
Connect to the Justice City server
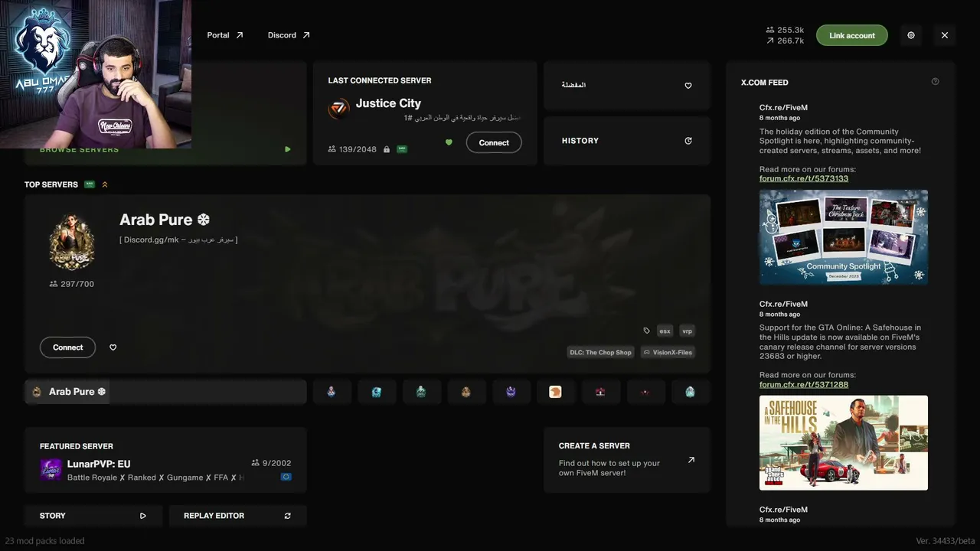coord(494,142)
